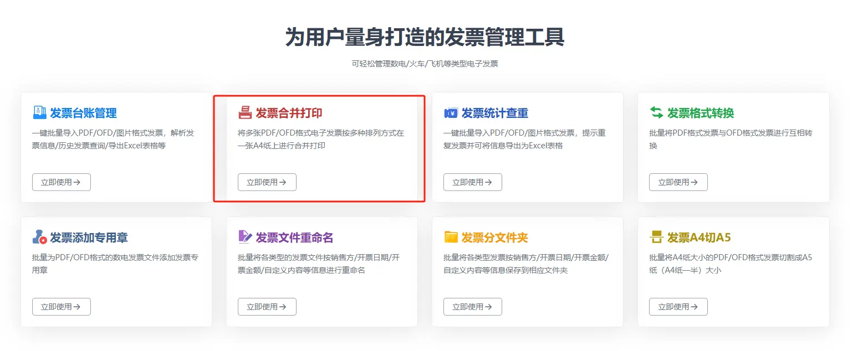The height and width of the screenshot is (351, 868).
Task: Click the 发票台账管理 ledger icon
Action: [39, 113]
